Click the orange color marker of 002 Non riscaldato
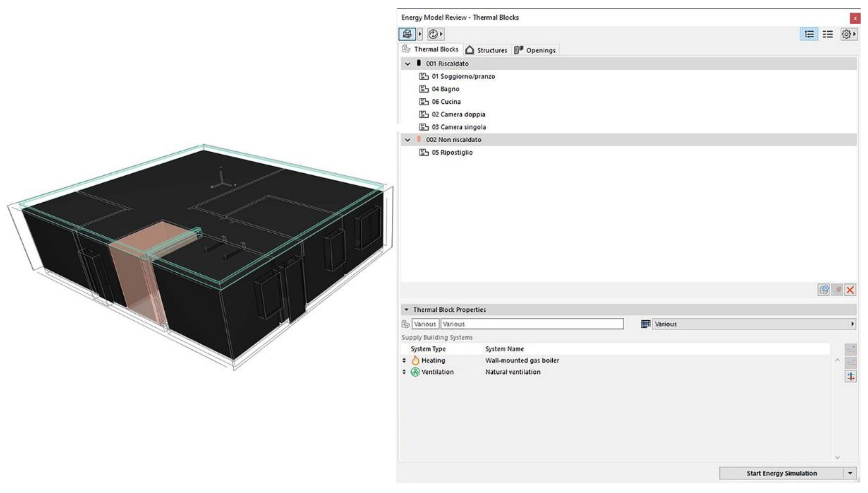Screen dimensions: 868x493 click(419, 139)
